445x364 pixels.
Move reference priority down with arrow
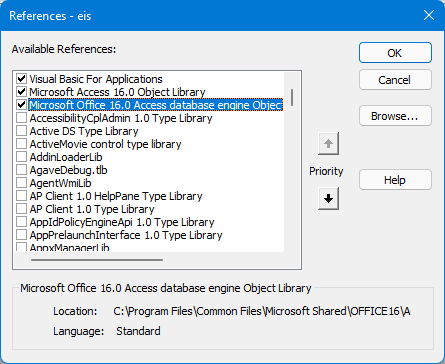pos(328,199)
